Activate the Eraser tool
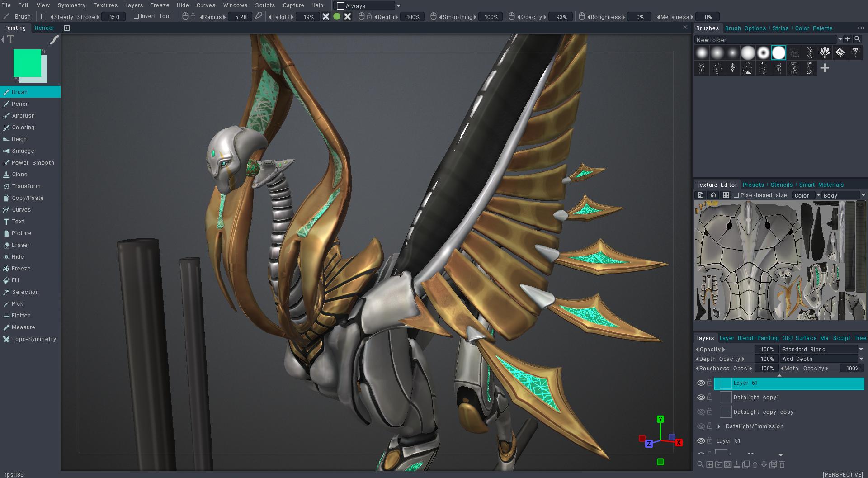Image resolution: width=868 pixels, height=478 pixels. click(x=20, y=245)
